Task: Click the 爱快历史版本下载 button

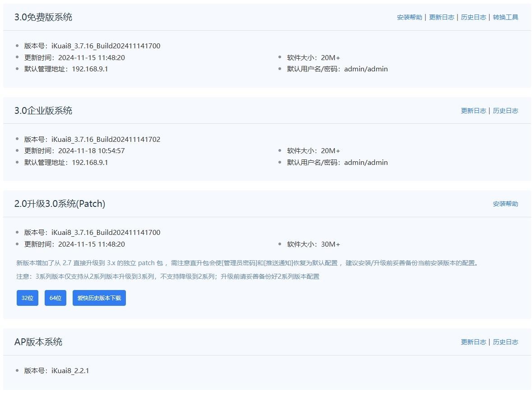Action: coord(99,298)
